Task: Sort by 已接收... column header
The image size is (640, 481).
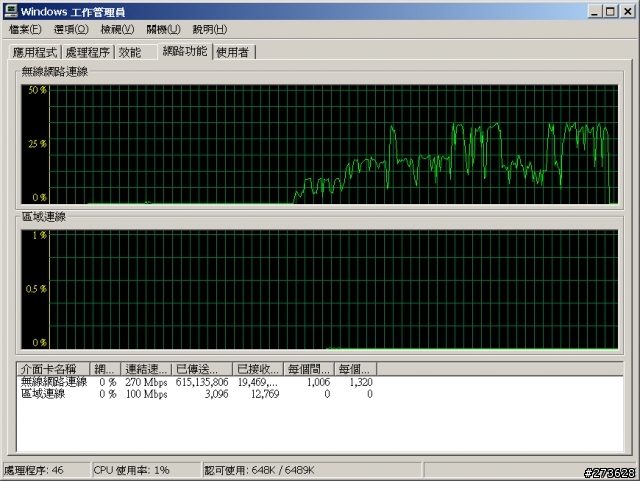Action: (x=258, y=369)
